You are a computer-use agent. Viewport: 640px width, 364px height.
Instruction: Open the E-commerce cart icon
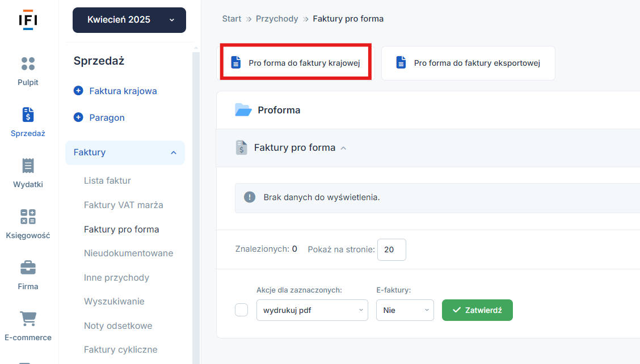(28, 319)
